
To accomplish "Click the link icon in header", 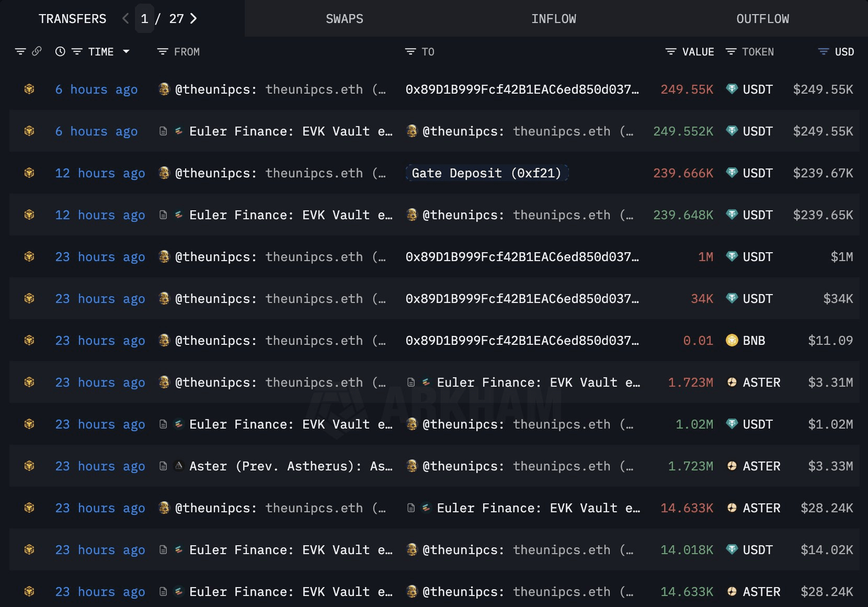I will click(37, 51).
